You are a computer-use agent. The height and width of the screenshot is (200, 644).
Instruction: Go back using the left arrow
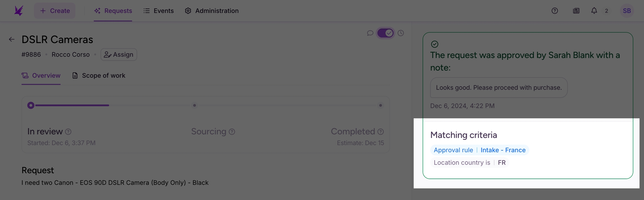11,39
